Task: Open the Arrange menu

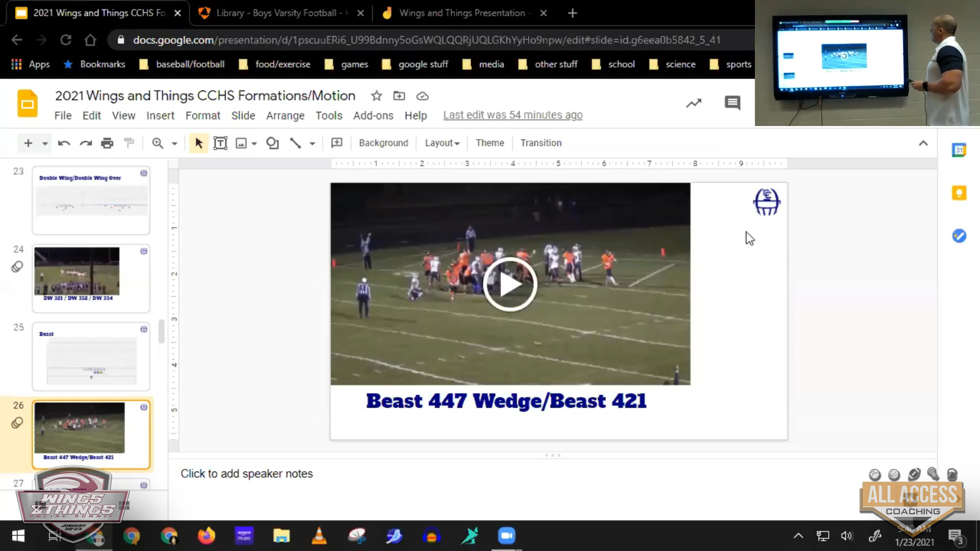Action: [x=285, y=116]
